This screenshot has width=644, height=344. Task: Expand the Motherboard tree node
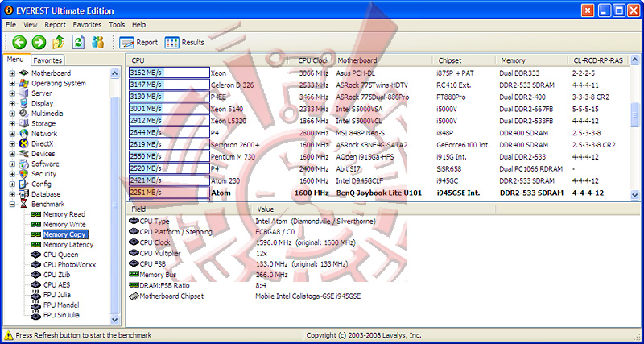(12, 73)
